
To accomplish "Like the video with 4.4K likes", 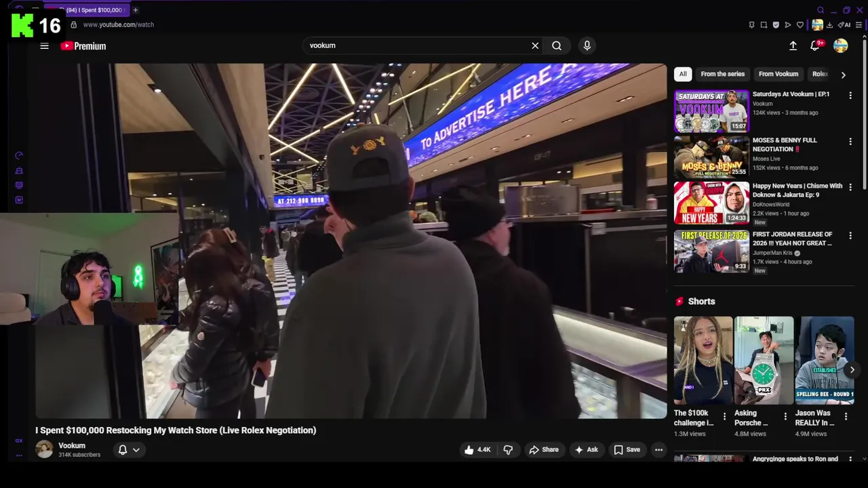I will click(x=477, y=449).
